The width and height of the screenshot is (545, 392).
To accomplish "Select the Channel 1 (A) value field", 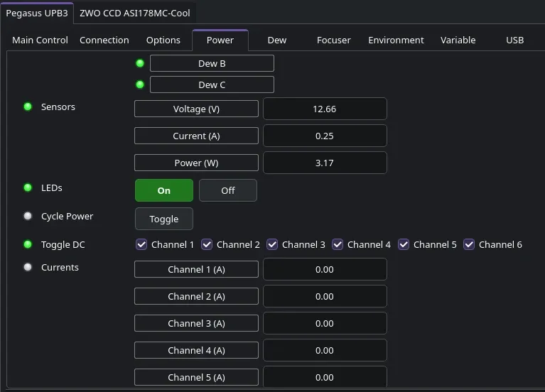I will [325, 269].
